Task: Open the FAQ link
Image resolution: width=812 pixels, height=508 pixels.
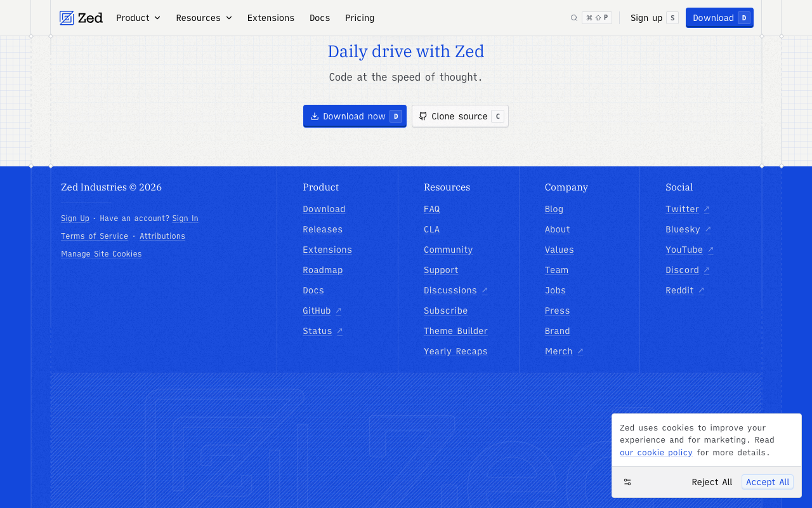Action: coord(431,209)
